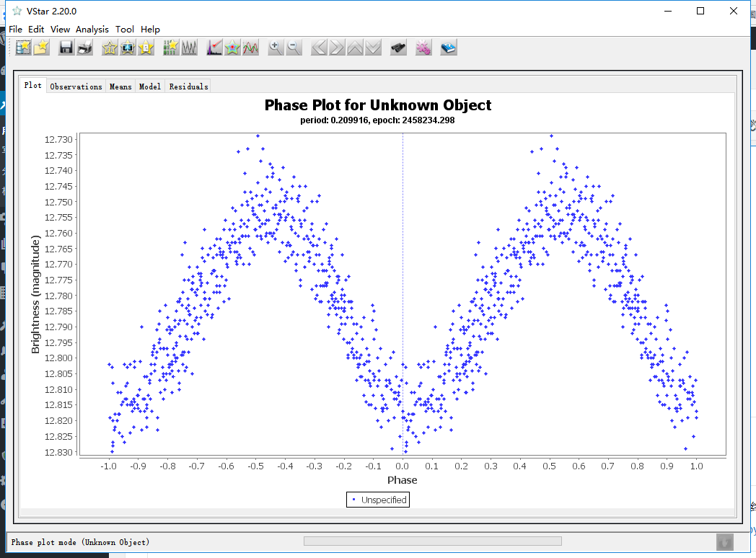The width and height of the screenshot is (756, 558).
Task: Click the binoculars observation details icon
Action: pyautogui.click(x=398, y=48)
